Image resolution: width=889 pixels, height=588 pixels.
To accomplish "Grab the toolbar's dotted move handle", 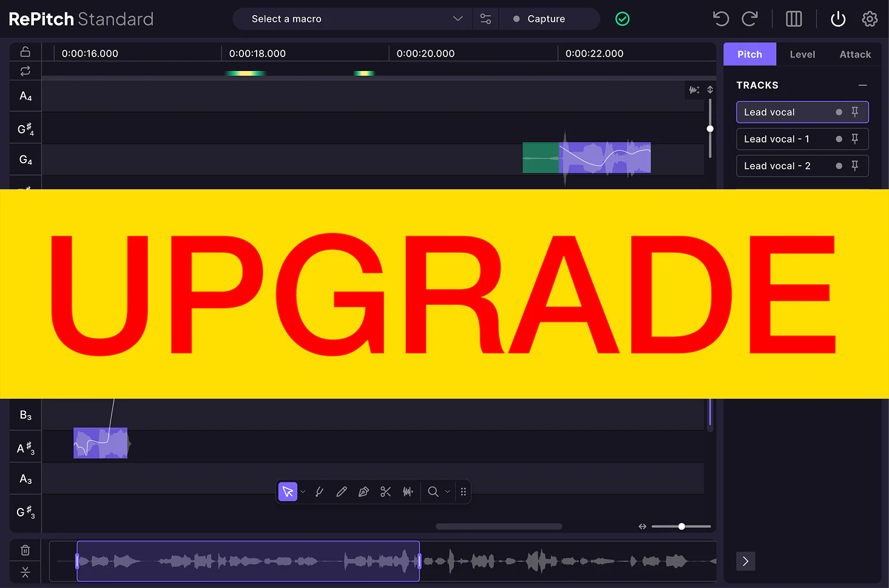I will tap(464, 492).
